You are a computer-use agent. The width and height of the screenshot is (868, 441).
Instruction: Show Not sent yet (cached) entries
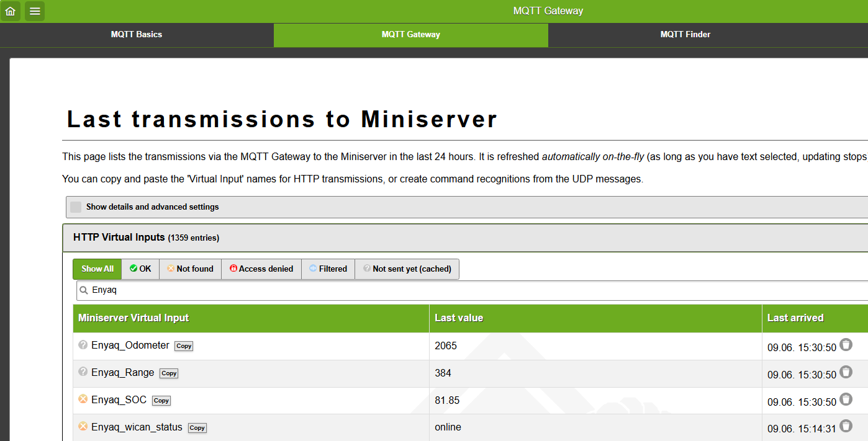pos(407,269)
